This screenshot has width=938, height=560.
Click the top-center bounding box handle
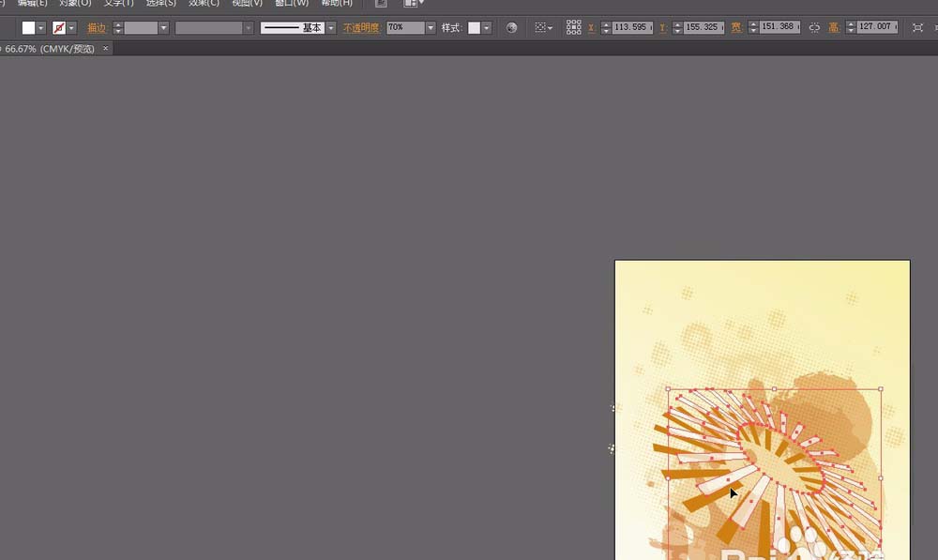tap(774, 389)
